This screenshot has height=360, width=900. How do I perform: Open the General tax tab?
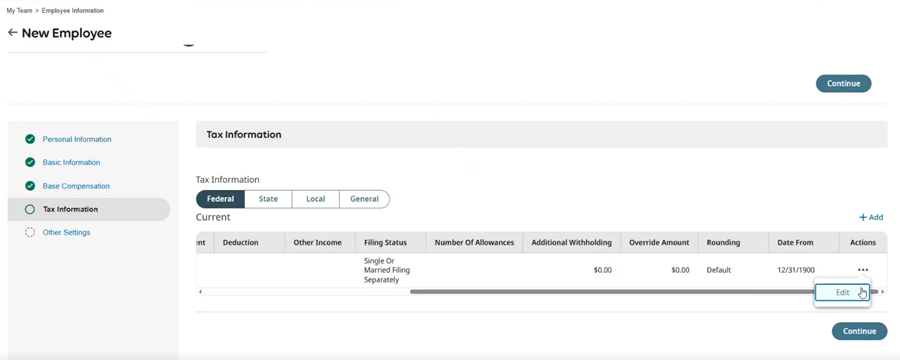click(364, 199)
